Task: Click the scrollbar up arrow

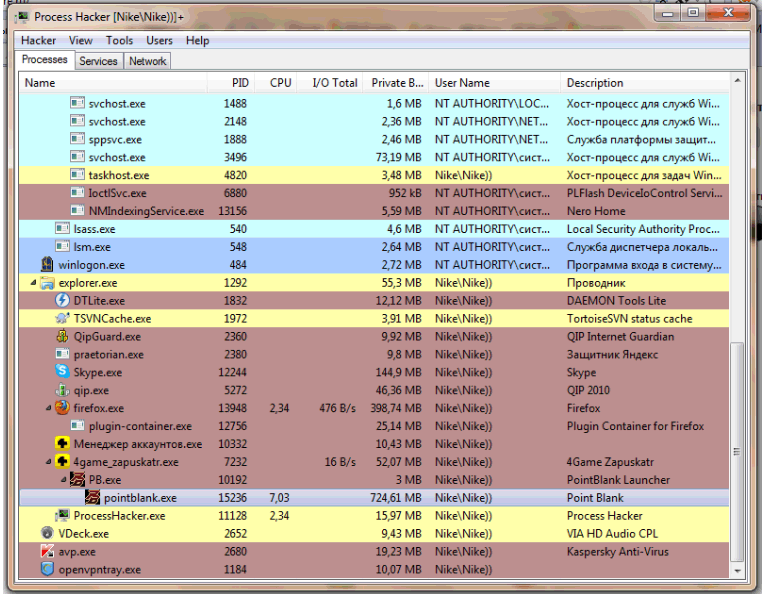Action: pyautogui.click(x=737, y=80)
